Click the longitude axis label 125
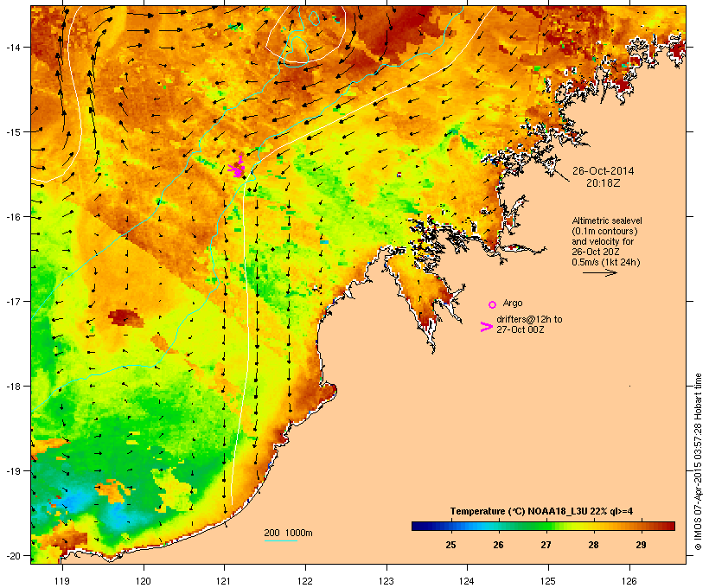This screenshot has width=709, height=588. coord(548,581)
